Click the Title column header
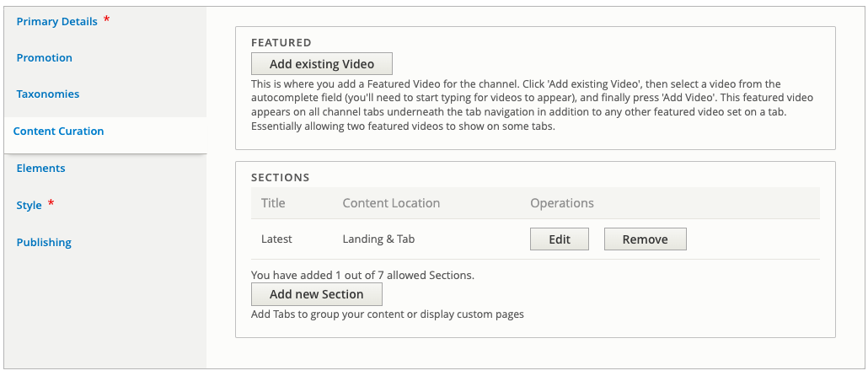868x376 pixels. click(x=273, y=203)
